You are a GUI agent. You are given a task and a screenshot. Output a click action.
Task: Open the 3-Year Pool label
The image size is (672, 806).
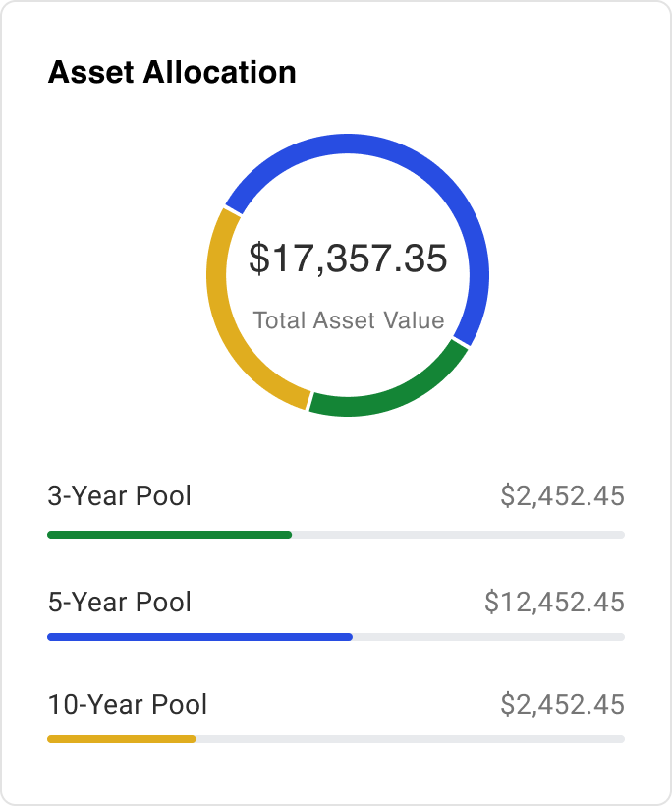click(x=120, y=495)
